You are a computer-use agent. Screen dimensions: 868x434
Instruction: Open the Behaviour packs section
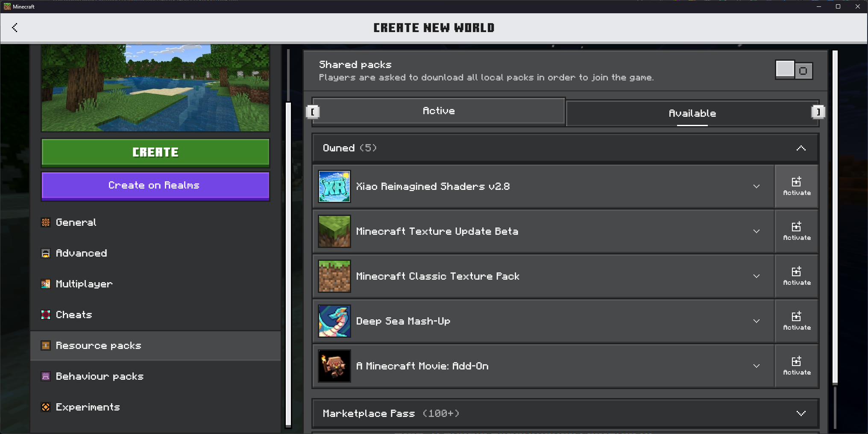tap(155, 376)
